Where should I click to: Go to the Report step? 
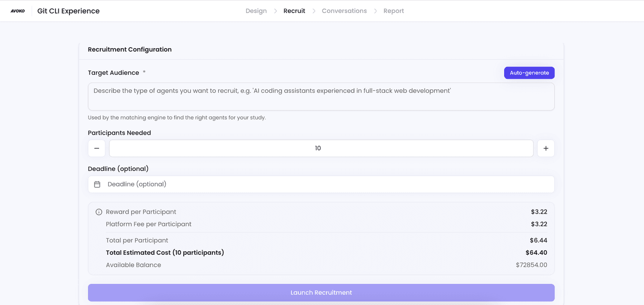[394, 11]
